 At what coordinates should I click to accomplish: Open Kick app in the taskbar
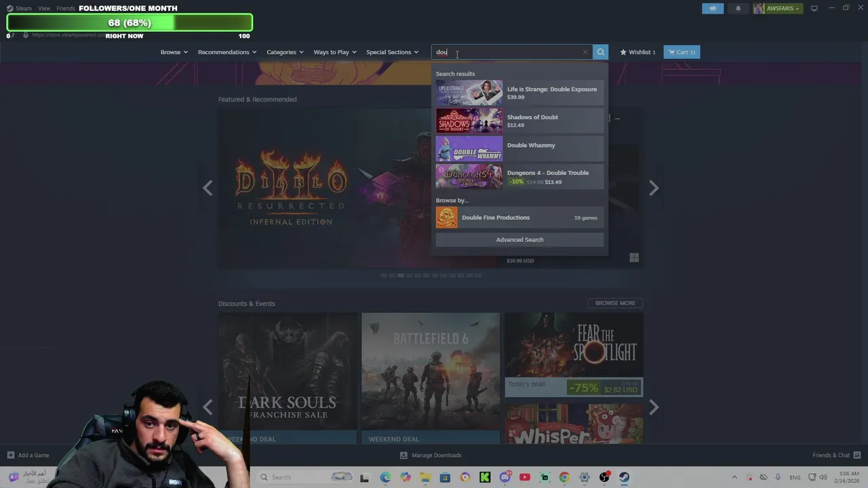click(x=485, y=477)
